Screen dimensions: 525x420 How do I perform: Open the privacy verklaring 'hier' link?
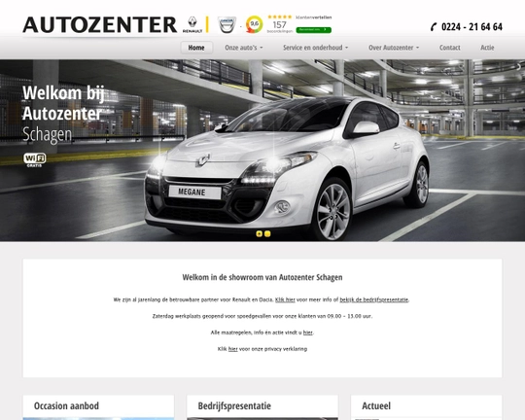232,349
